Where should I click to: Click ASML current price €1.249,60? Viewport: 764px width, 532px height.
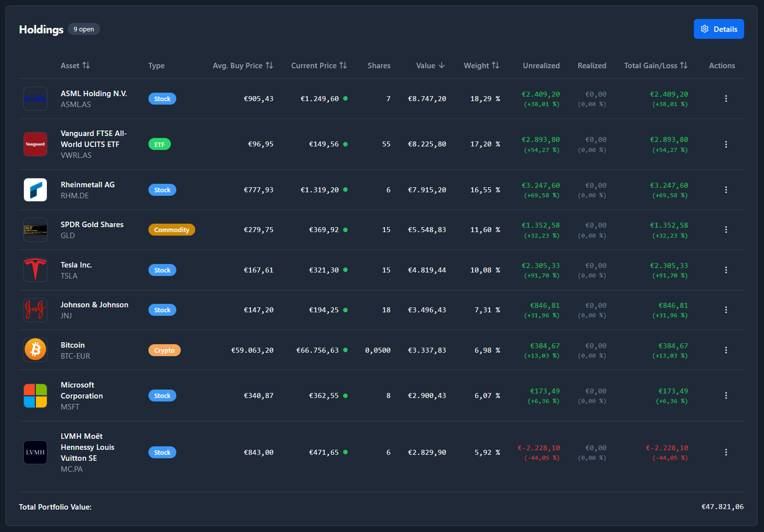[x=320, y=99]
